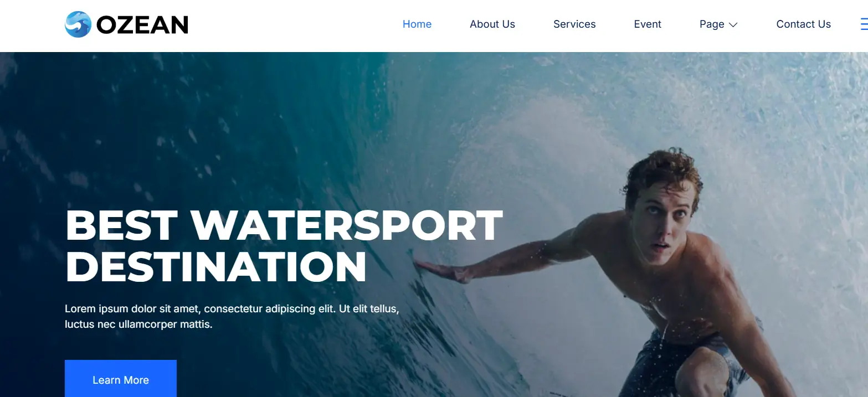
Task: Go to the Home nav link
Action: (x=417, y=24)
